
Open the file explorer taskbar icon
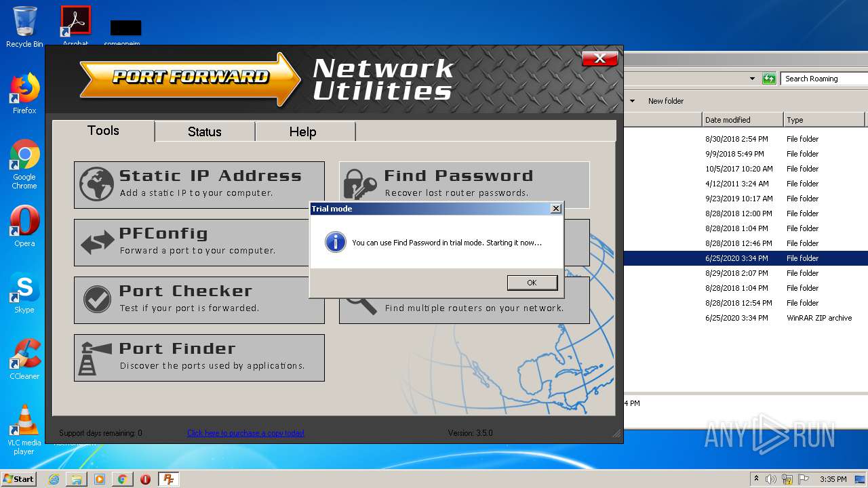point(77,479)
